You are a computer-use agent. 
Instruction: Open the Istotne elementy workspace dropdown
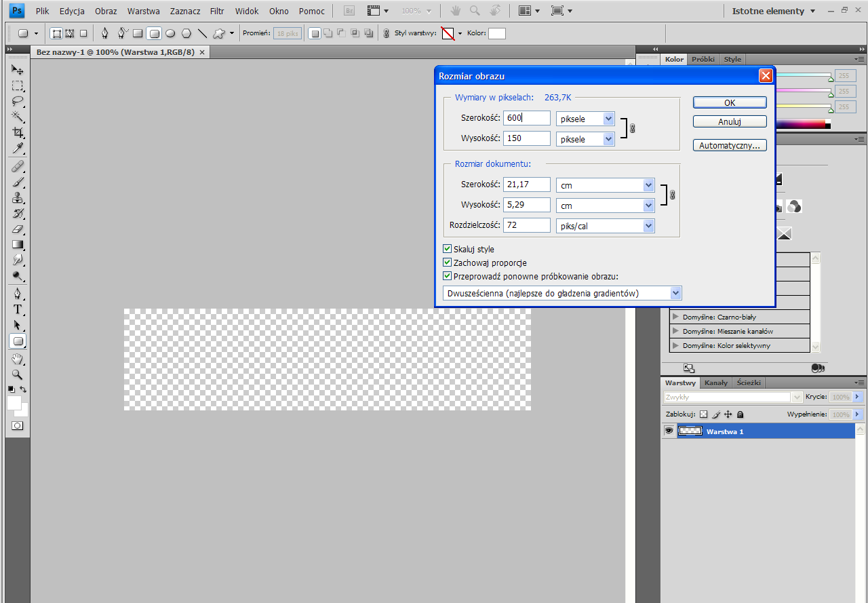click(774, 11)
